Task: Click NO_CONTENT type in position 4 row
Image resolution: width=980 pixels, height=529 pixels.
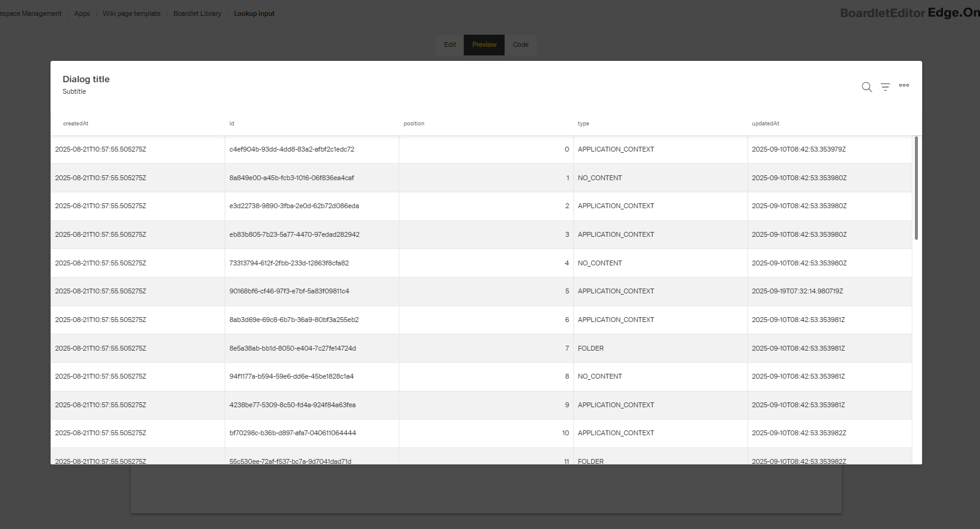Action: (x=660, y=263)
